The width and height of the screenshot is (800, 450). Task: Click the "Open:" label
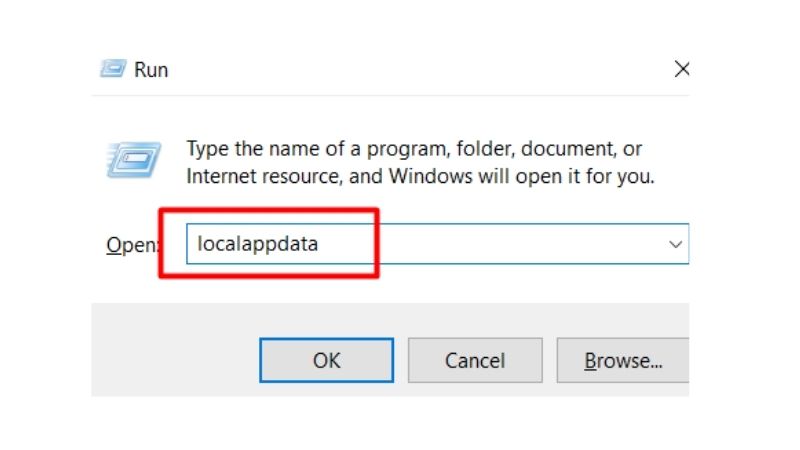(x=133, y=245)
